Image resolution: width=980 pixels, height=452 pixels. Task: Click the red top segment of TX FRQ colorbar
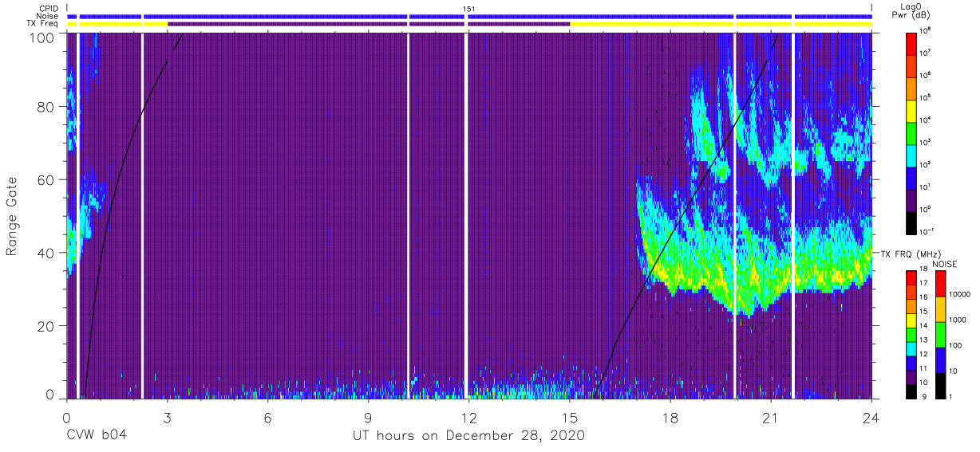[x=913, y=278]
